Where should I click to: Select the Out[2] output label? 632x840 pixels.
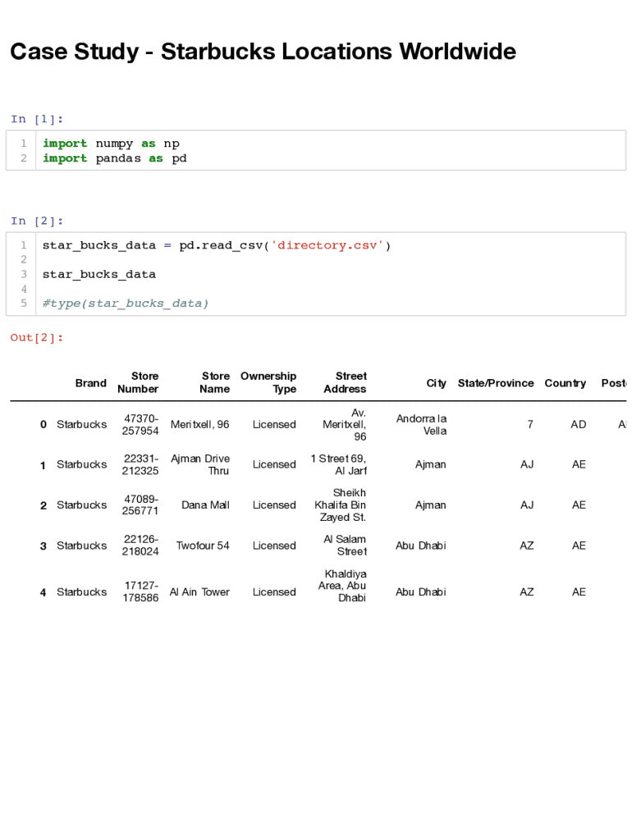(37, 337)
